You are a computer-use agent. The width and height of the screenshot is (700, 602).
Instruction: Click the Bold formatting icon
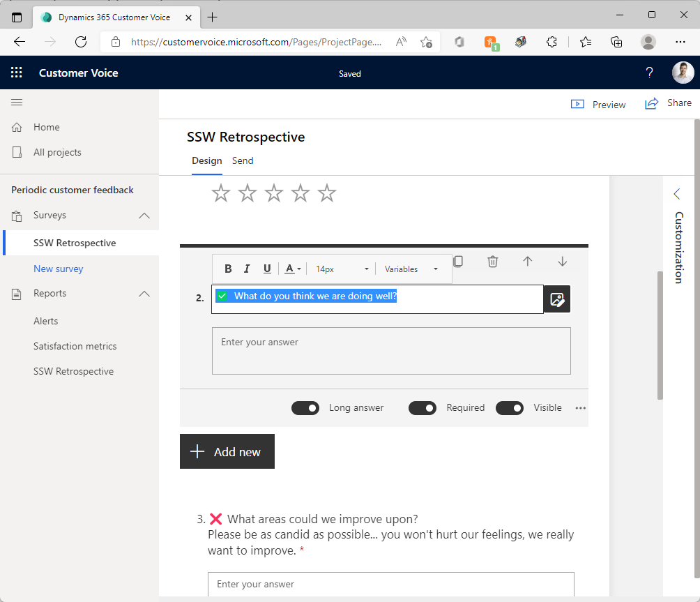[x=228, y=269]
